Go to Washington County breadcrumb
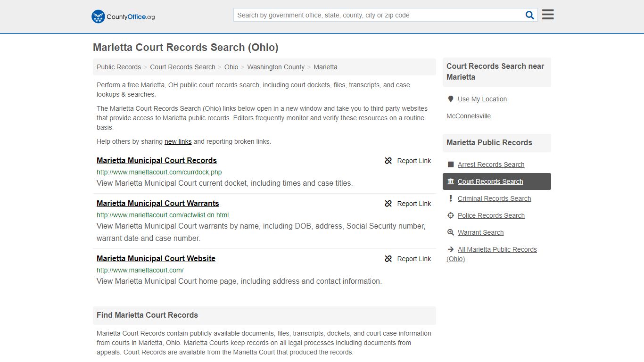 point(276,67)
